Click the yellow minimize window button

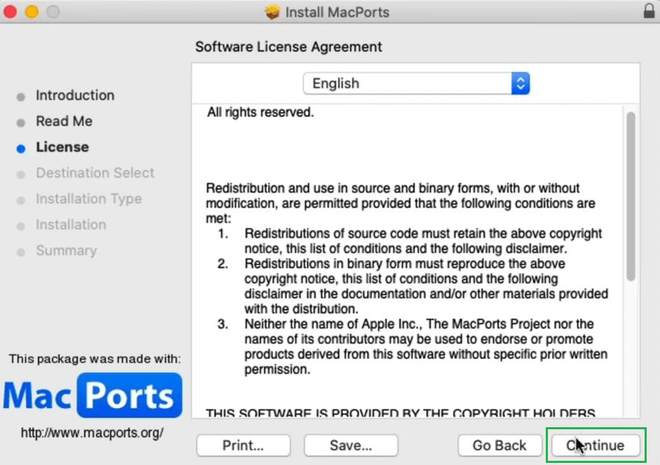coord(32,12)
